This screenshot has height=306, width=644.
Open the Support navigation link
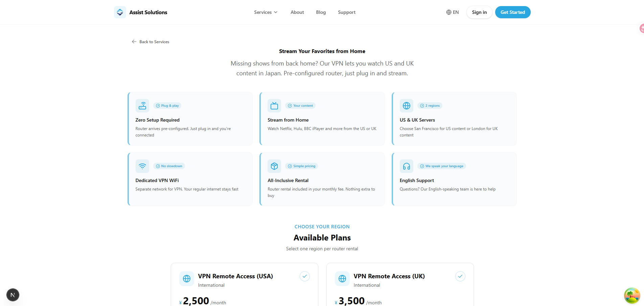(x=346, y=12)
